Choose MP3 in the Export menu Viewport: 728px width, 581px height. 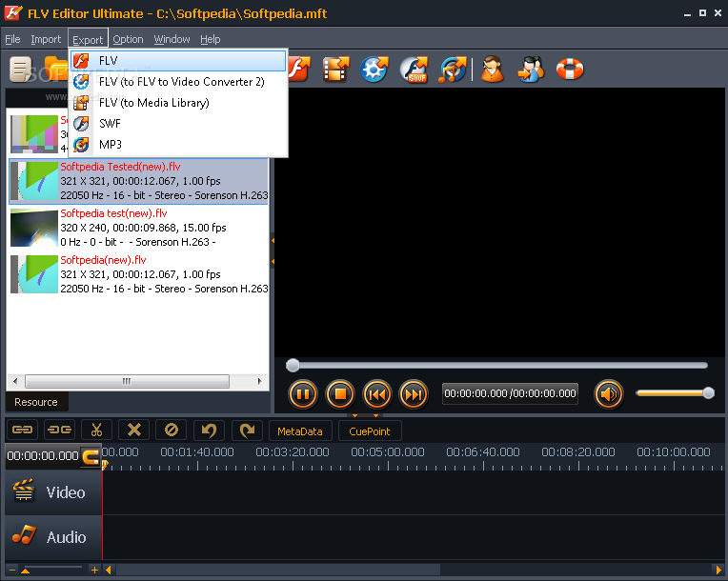click(x=178, y=145)
